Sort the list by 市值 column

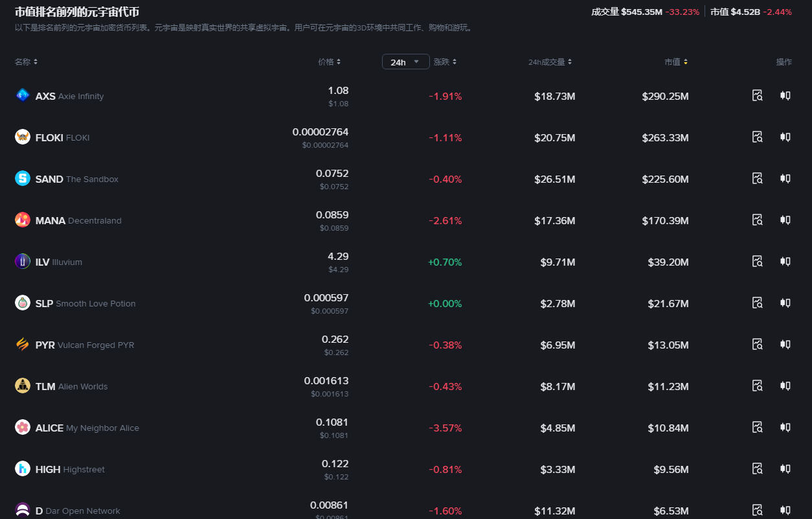tap(676, 62)
